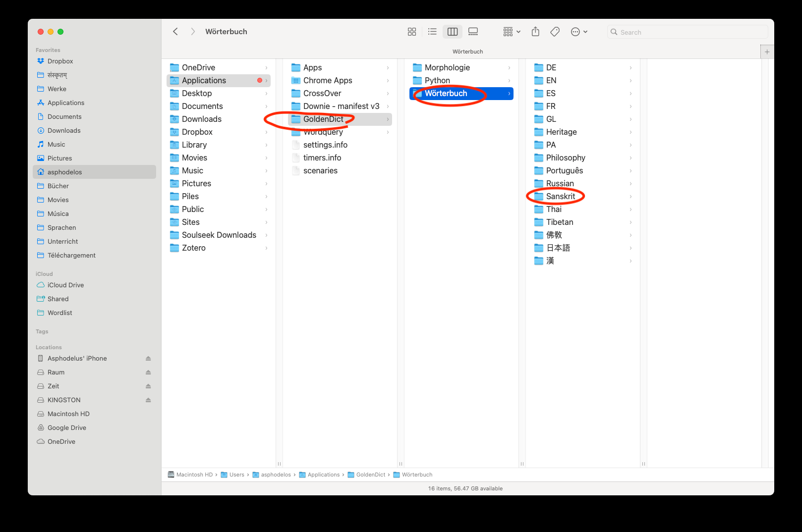The width and height of the screenshot is (802, 532).
Task: Switch to icon grid view
Action: point(412,32)
